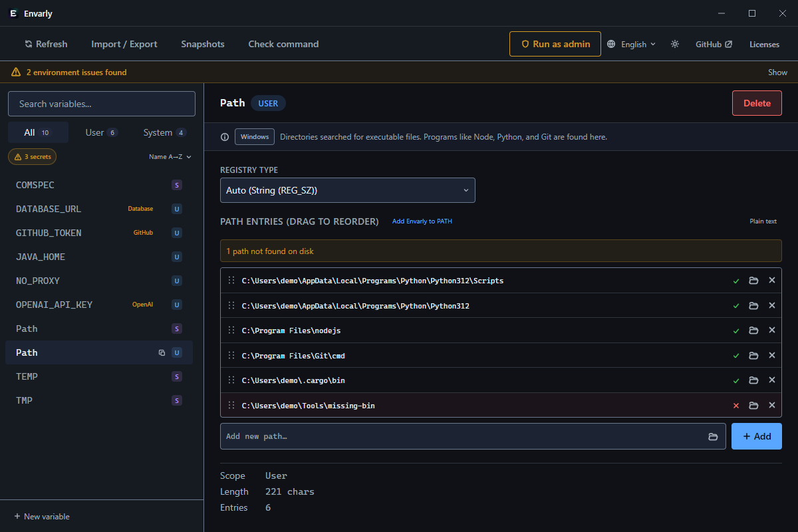Viewport: 798px width, 532px height.
Task: Toggle the 3 secrets filter chip
Action: coord(33,157)
